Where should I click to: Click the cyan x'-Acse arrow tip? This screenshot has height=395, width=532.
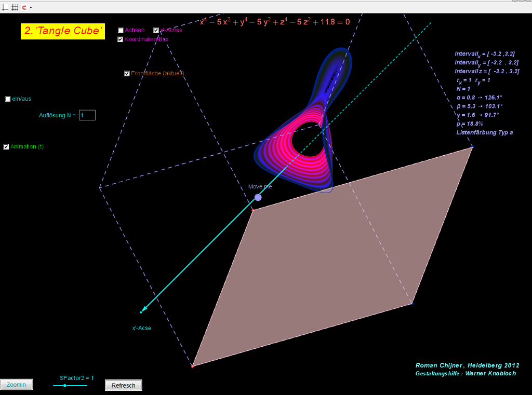click(x=142, y=311)
